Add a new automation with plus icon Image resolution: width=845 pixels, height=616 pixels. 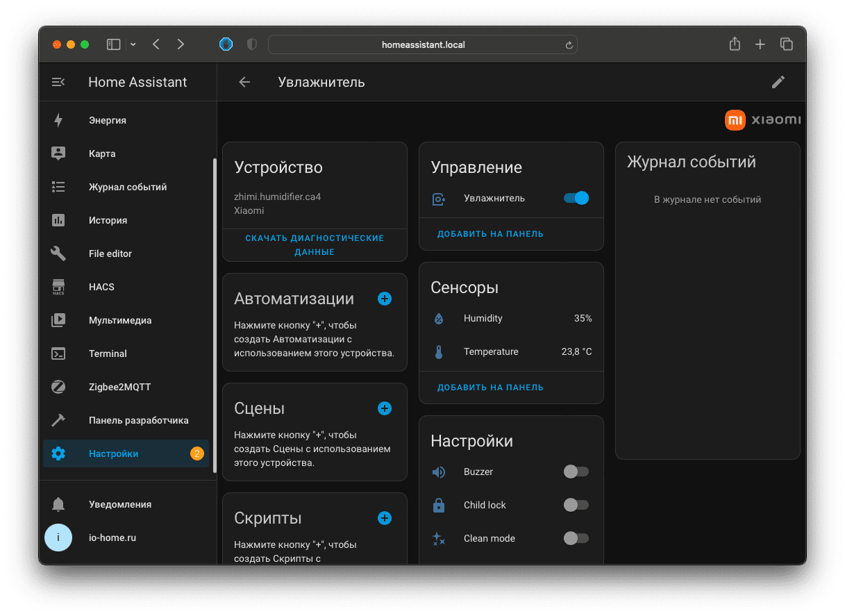(x=385, y=299)
